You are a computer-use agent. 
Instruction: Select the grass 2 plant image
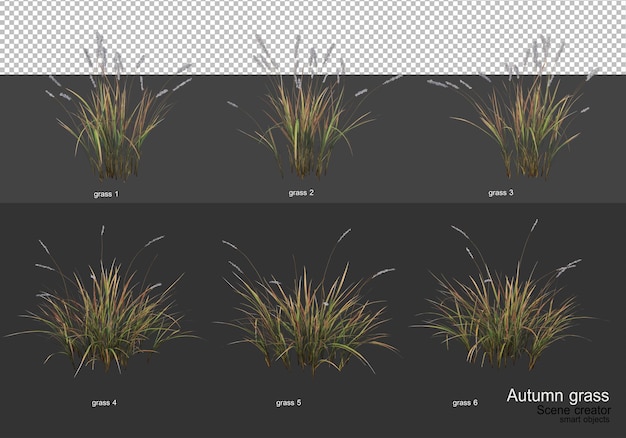pos(313,107)
